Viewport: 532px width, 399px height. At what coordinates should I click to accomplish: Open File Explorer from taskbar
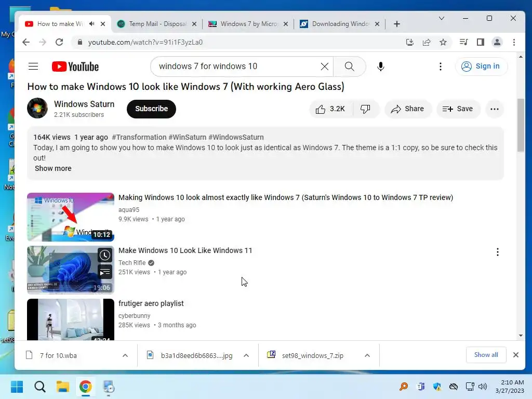point(63,387)
